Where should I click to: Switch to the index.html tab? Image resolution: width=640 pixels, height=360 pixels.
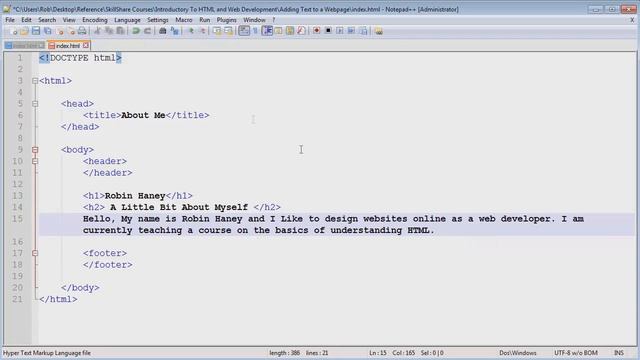coord(68,46)
